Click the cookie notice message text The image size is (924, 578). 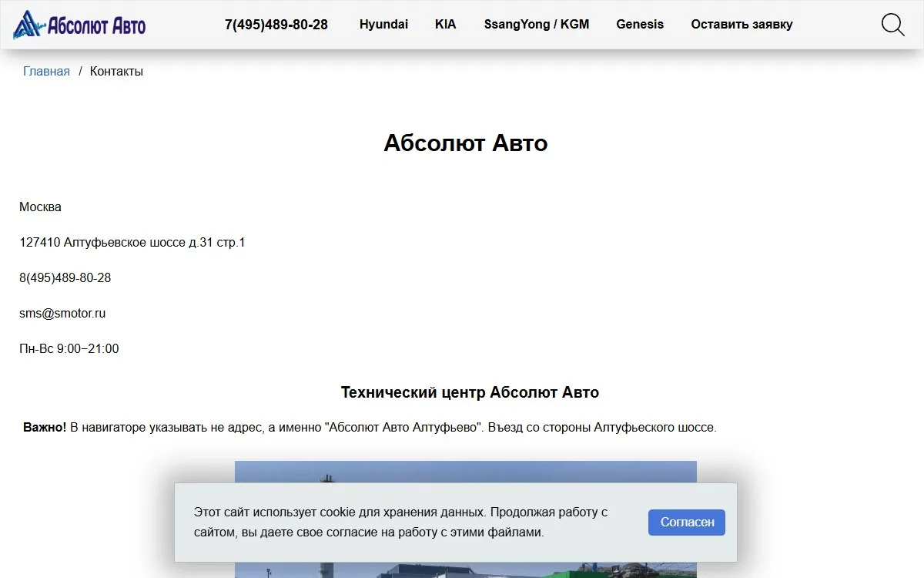tap(400, 523)
